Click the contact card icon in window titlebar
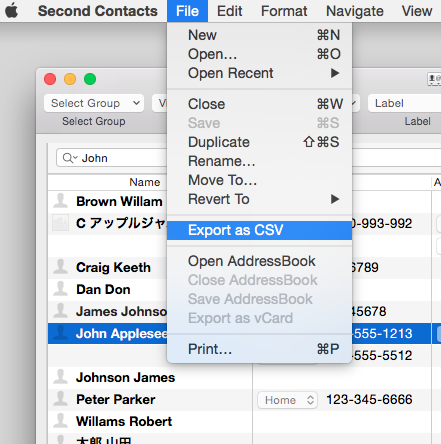 tap(434, 79)
